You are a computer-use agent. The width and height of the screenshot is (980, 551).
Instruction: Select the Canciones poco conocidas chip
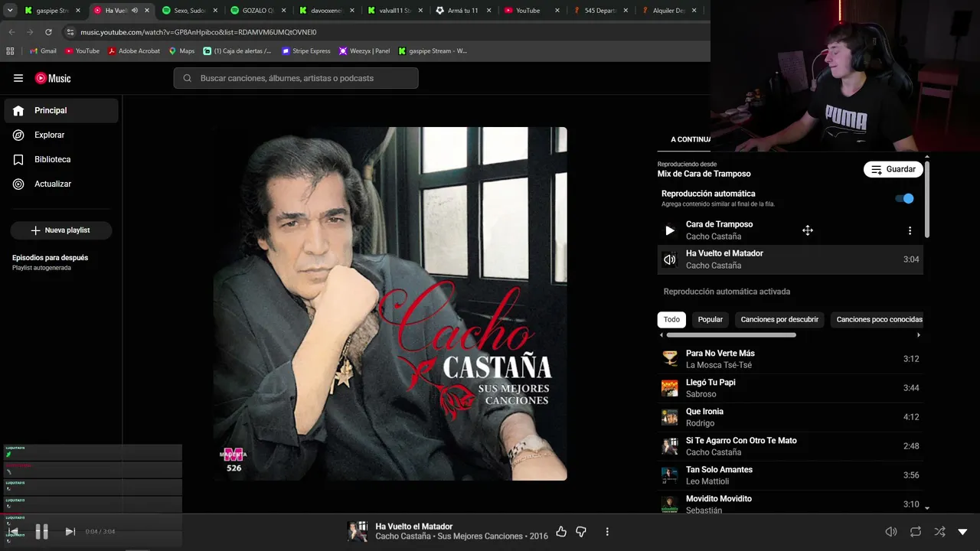879,320
